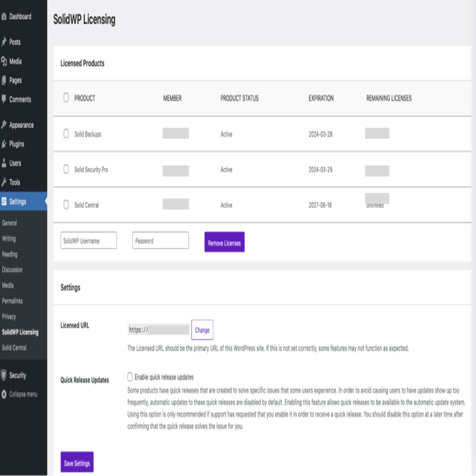The height and width of the screenshot is (476, 476).
Task: Click Solid Backups product name
Action: (x=88, y=134)
